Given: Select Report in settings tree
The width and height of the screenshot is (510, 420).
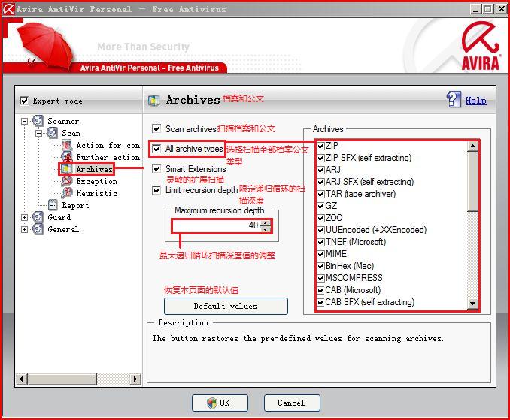Looking at the screenshot, I should pos(75,205).
